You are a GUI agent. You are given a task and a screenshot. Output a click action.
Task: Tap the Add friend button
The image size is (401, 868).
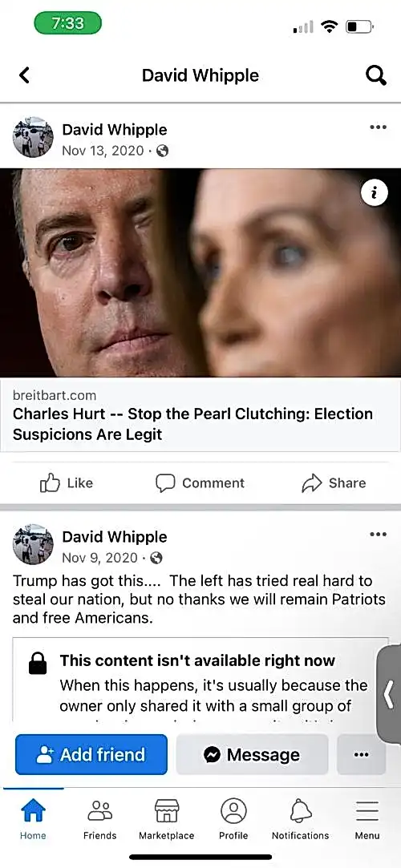point(91,754)
